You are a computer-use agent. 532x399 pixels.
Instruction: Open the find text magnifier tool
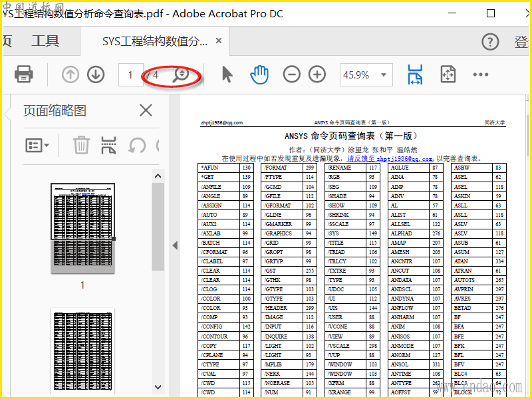click(x=180, y=75)
